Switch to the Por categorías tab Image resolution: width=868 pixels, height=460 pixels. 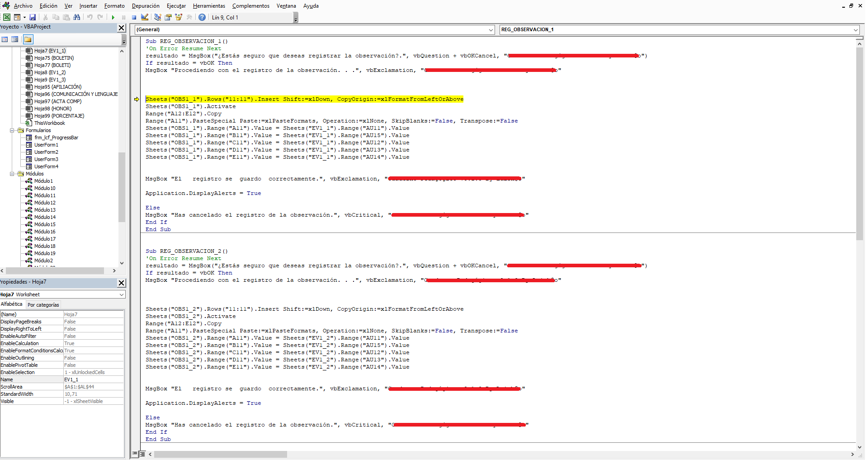(43, 305)
